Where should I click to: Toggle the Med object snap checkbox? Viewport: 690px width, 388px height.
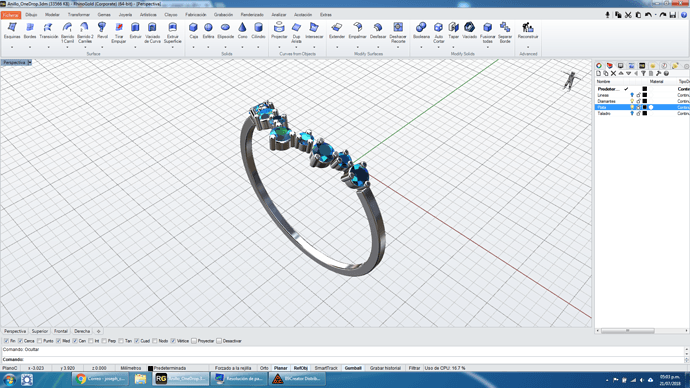click(x=59, y=341)
